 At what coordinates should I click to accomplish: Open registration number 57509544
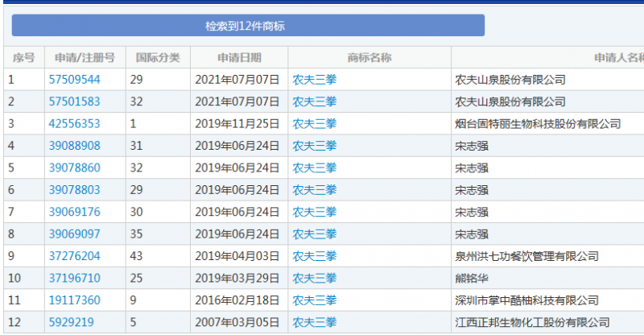point(74,80)
